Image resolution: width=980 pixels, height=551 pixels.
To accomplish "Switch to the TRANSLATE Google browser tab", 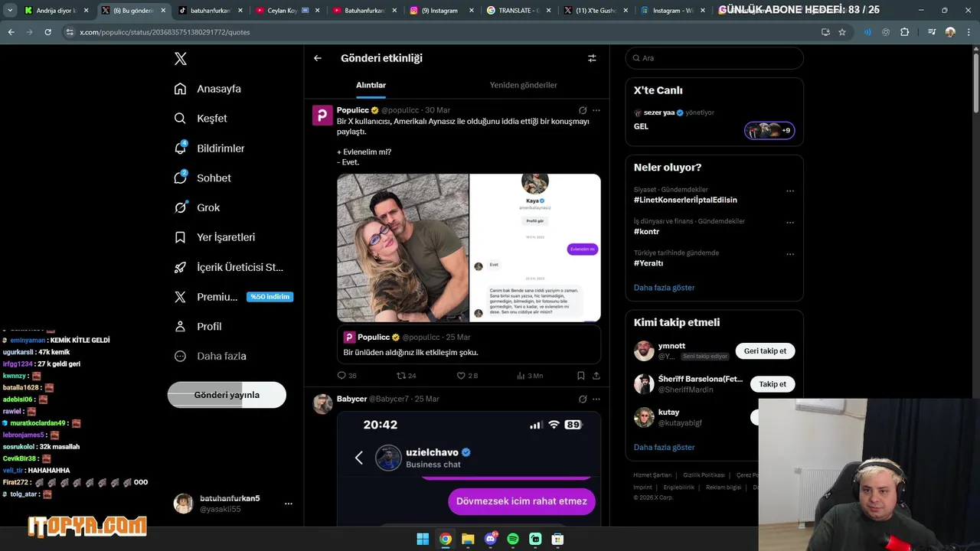I will [520, 11].
